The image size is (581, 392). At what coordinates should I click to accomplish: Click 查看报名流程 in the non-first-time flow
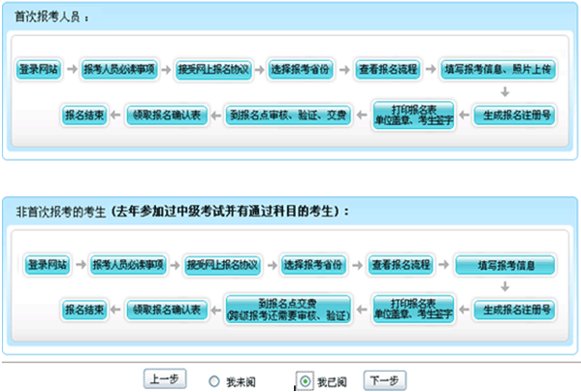click(x=401, y=265)
